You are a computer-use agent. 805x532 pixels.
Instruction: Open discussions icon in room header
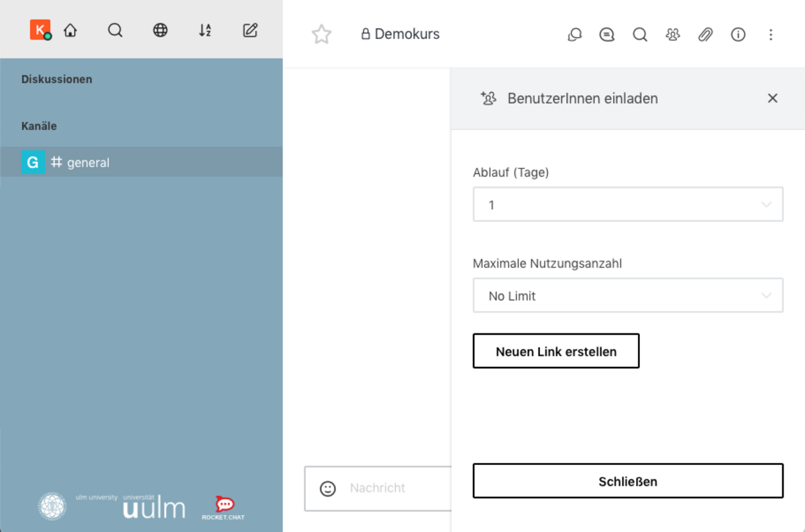(x=574, y=34)
